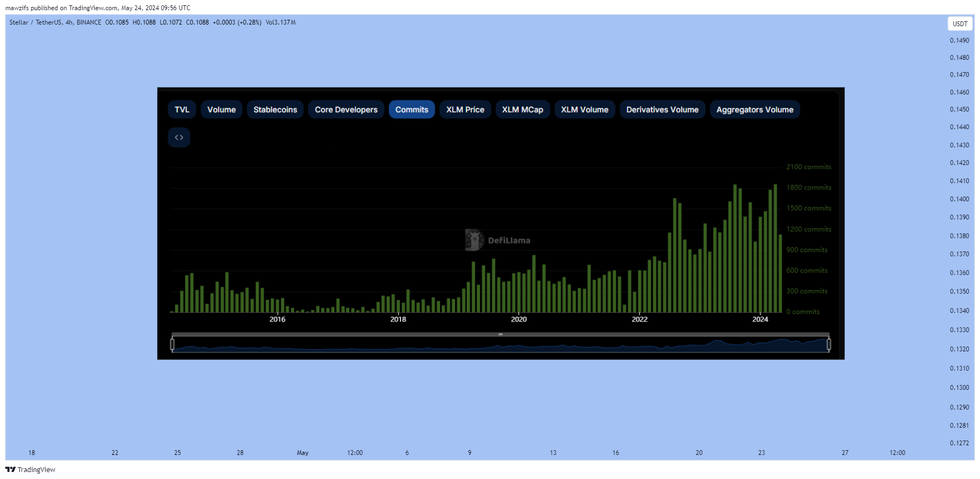
Task: Click the 18 date on time axis
Action: coord(32,453)
